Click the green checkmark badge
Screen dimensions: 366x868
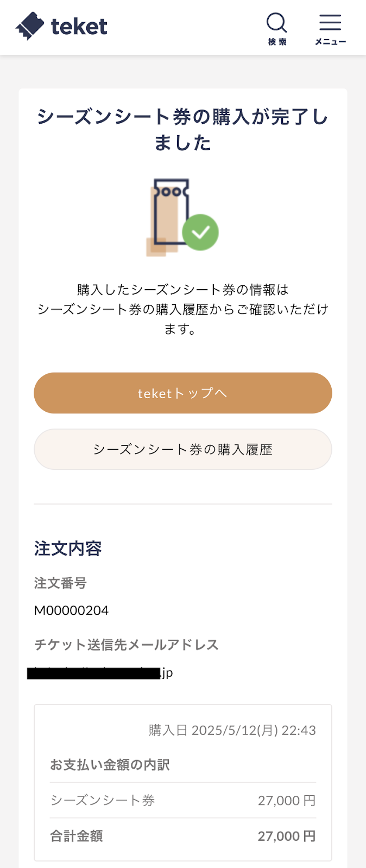tap(200, 232)
